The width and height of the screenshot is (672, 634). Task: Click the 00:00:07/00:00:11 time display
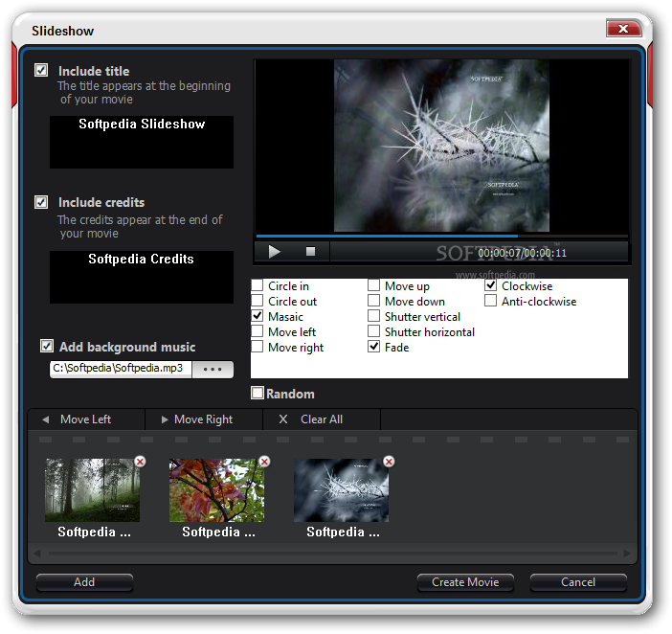click(x=522, y=253)
